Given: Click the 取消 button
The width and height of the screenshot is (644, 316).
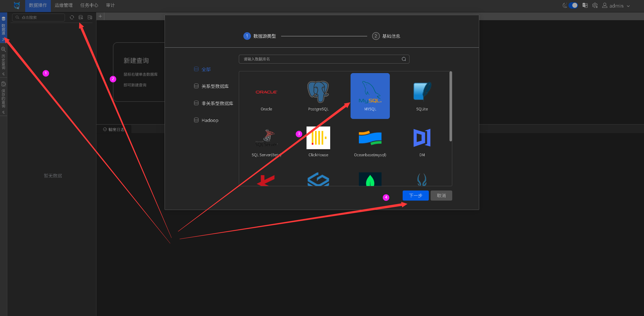Looking at the screenshot, I should pos(441,196).
